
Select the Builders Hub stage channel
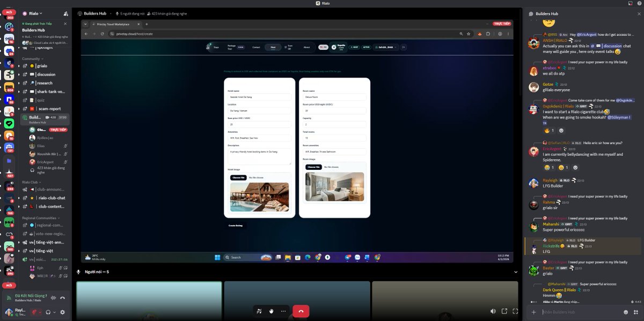click(x=46, y=119)
